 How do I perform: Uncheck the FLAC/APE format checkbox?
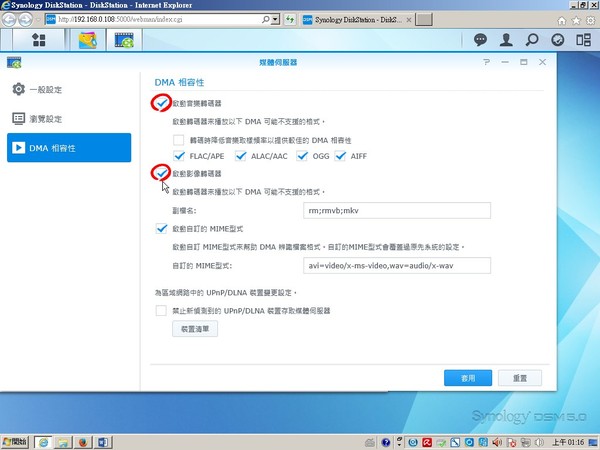click(179, 156)
